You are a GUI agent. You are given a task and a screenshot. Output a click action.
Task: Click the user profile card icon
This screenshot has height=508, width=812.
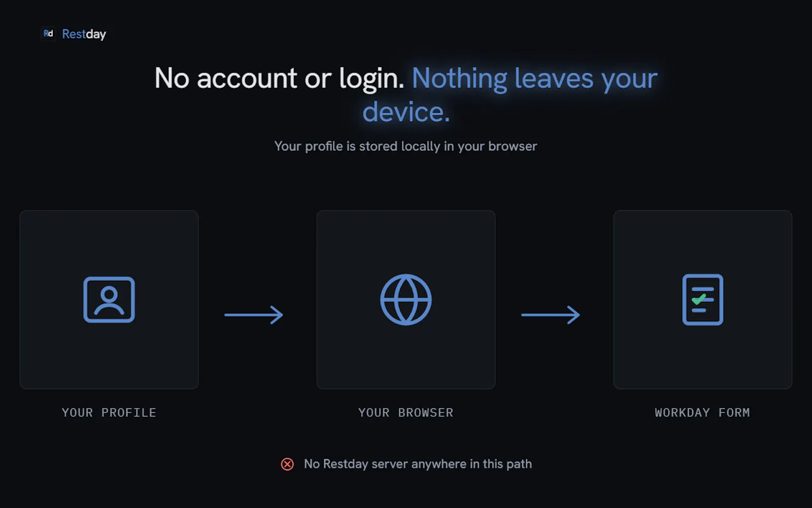(109, 300)
